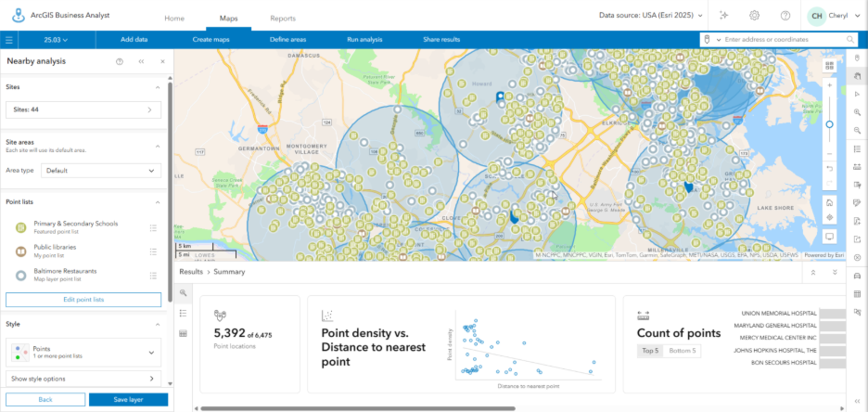Open the hamburger menu in the blue toolbar
Screen dimensions: 868x412
click(9, 40)
